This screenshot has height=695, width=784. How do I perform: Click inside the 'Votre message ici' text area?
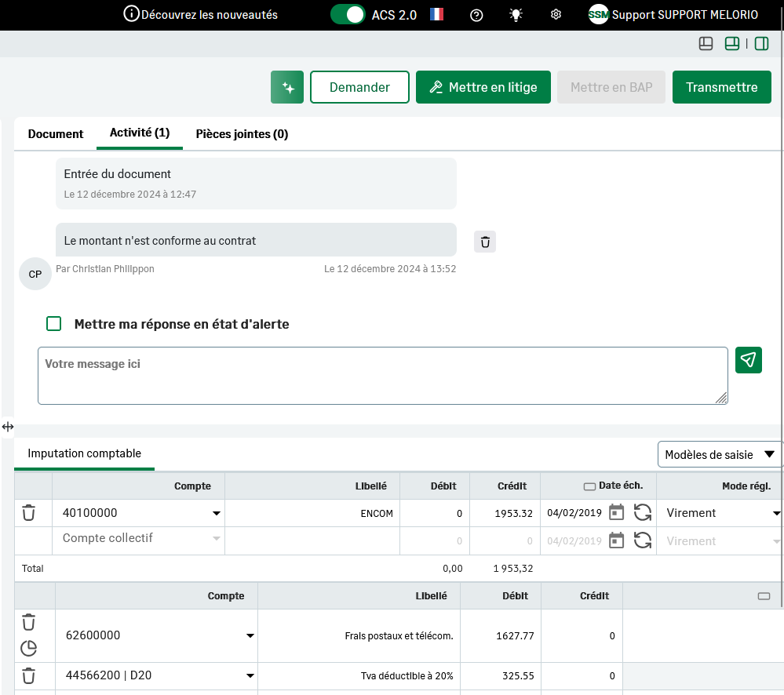[x=382, y=377]
